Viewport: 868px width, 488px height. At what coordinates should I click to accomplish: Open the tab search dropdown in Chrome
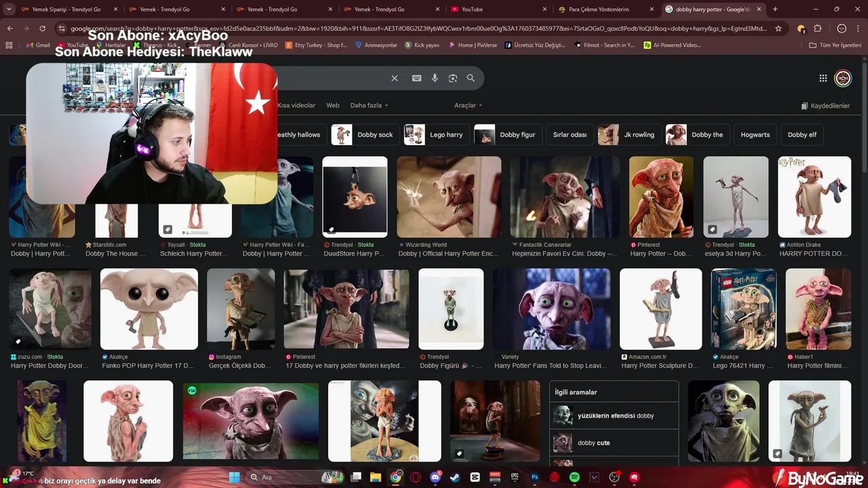coord(9,9)
